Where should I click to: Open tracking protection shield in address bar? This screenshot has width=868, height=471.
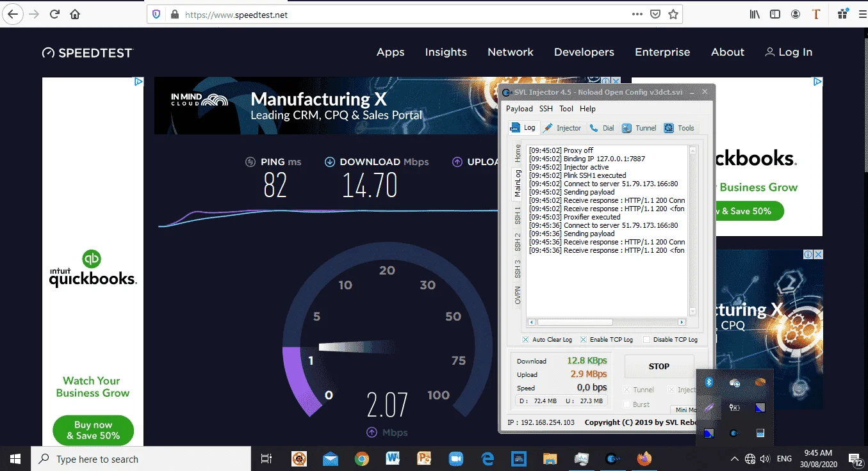(156, 14)
